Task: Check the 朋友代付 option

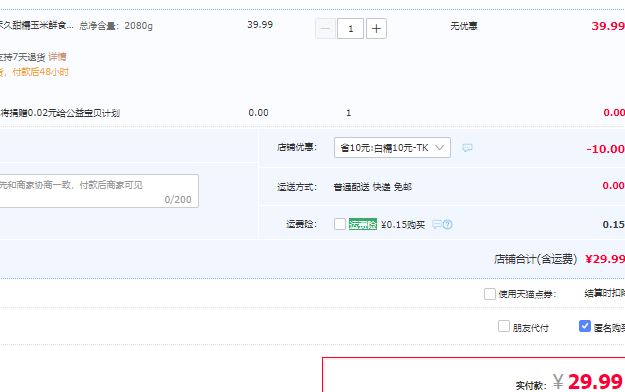Action: point(504,326)
